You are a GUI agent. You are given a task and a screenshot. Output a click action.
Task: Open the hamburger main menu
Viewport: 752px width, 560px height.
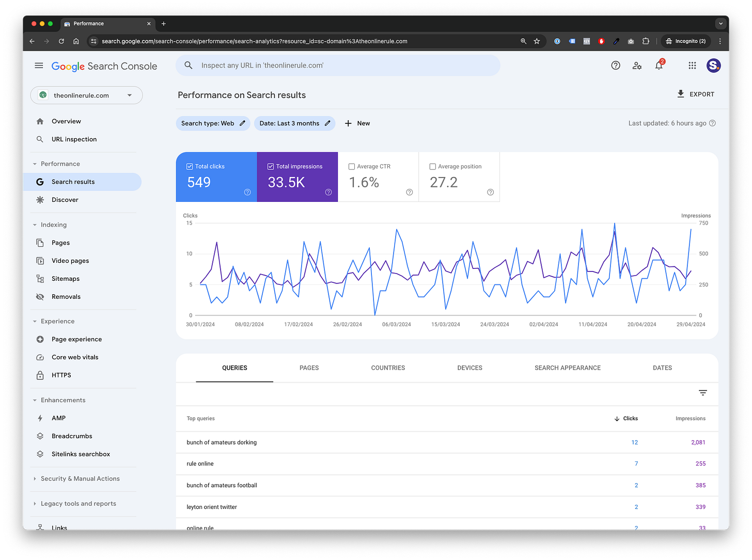(39, 66)
